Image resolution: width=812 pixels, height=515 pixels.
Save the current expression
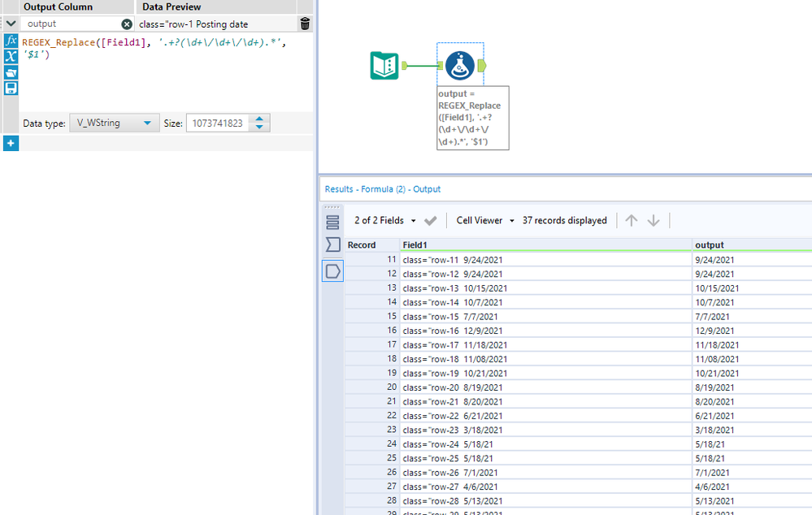(x=11, y=89)
